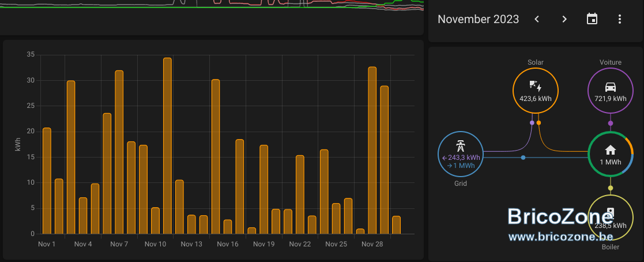The image size is (644, 262).
Task: Click the last bar of November
Action: coord(396,226)
